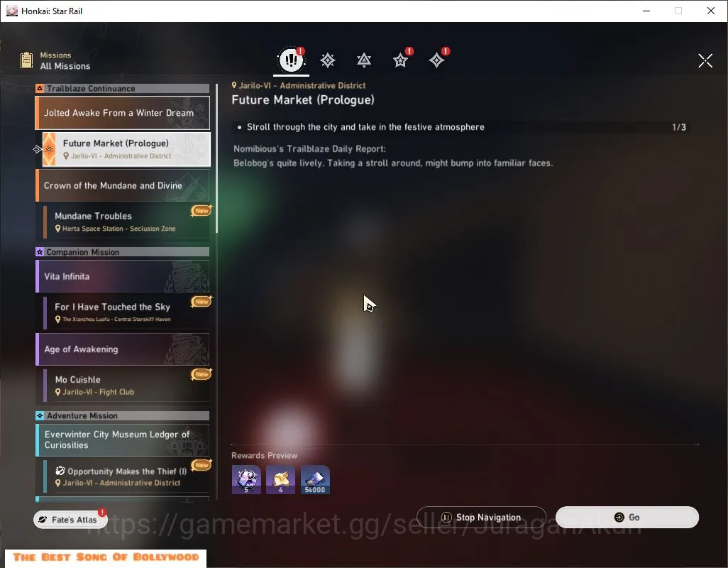This screenshot has width=728, height=568.
Task: Select For I Have Touched the Sky
Action: (126, 312)
